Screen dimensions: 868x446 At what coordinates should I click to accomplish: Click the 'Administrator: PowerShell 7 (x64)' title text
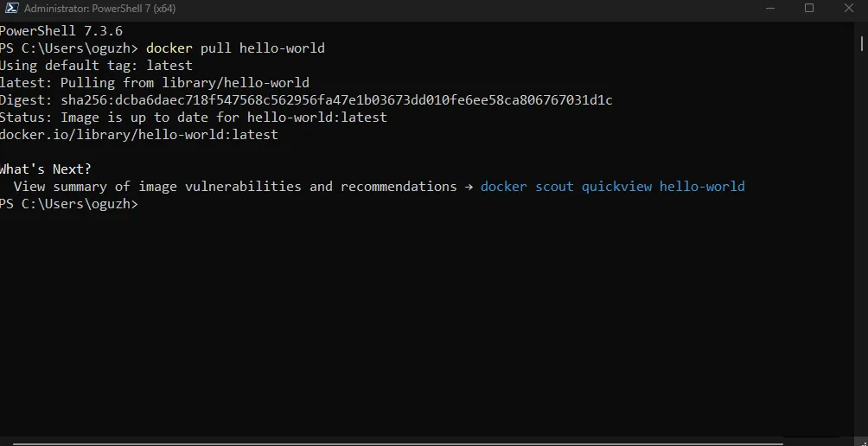pyautogui.click(x=100, y=9)
